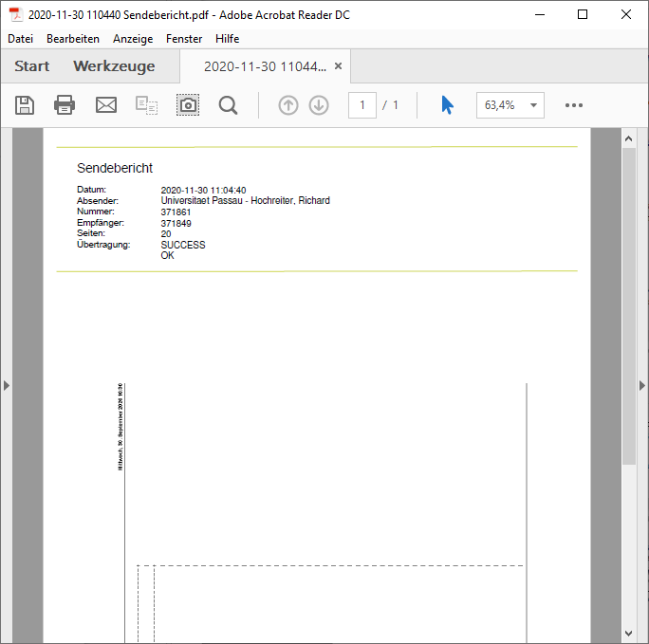Click the Sendebericht heading text
Image resolution: width=649 pixels, height=644 pixels.
115,168
